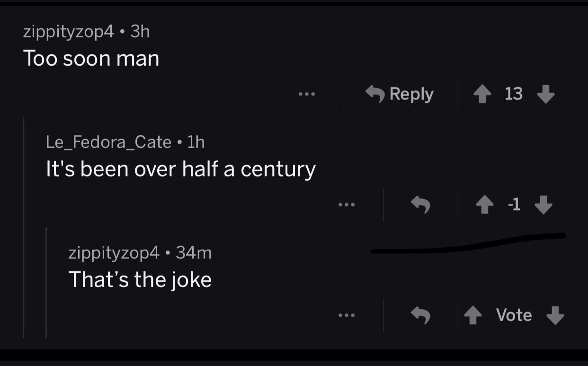Open the "..." menu on the top comment
The image size is (588, 366).
[308, 94]
